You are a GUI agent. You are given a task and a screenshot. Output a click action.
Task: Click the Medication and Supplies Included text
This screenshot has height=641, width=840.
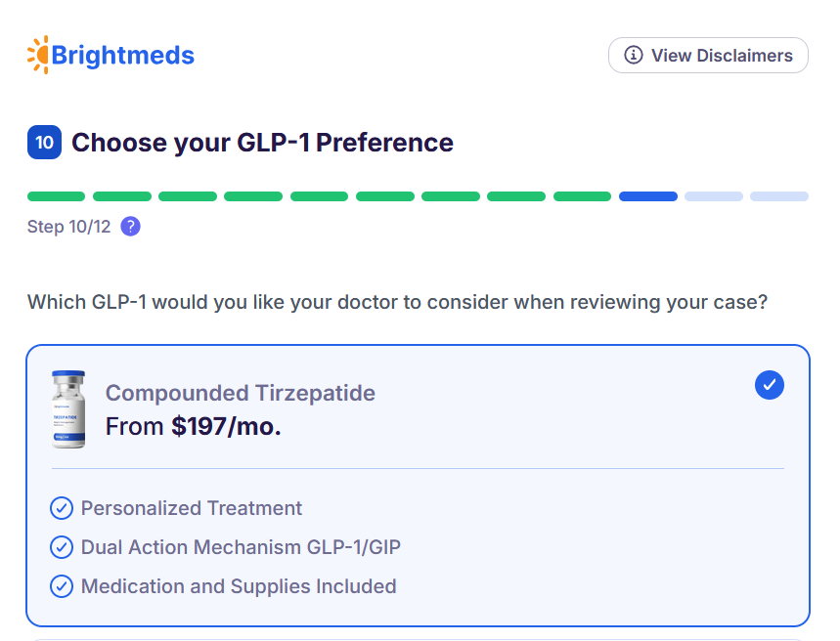pos(239,586)
